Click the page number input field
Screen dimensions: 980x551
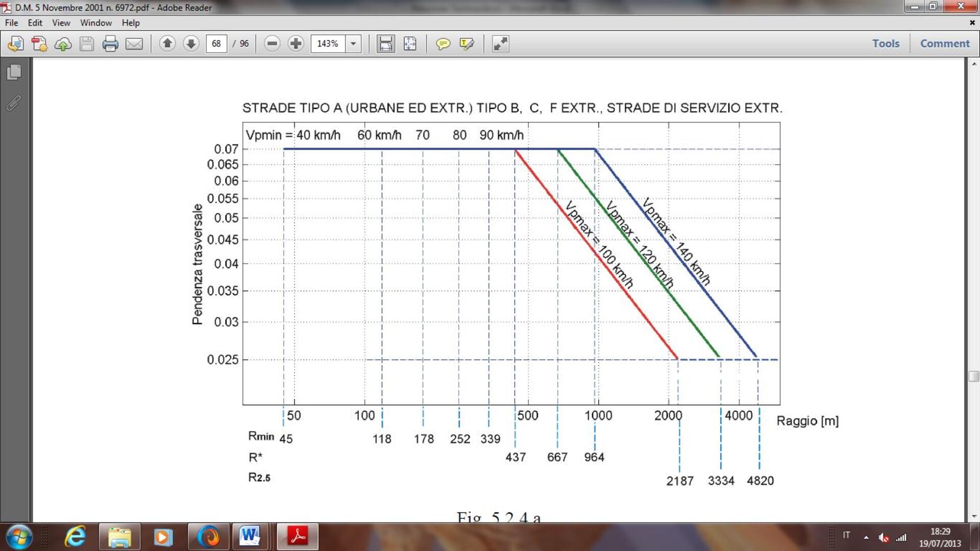pyautogui.click(x=216, y=44)
